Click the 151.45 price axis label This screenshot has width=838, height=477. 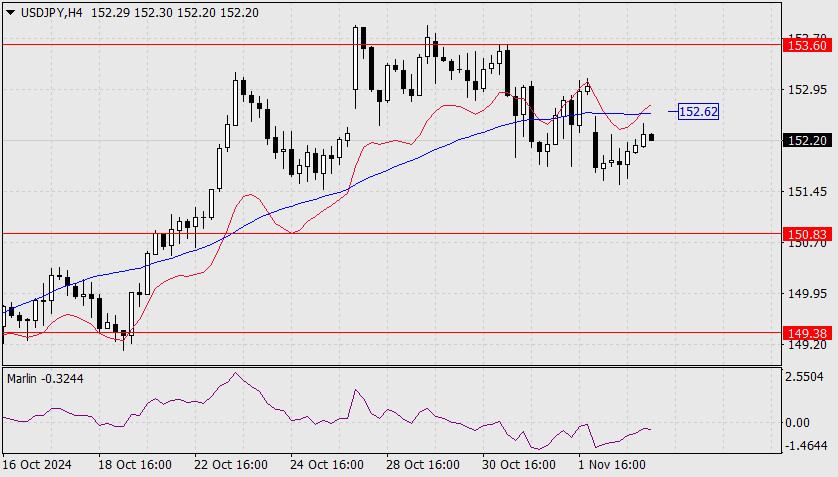805,192
